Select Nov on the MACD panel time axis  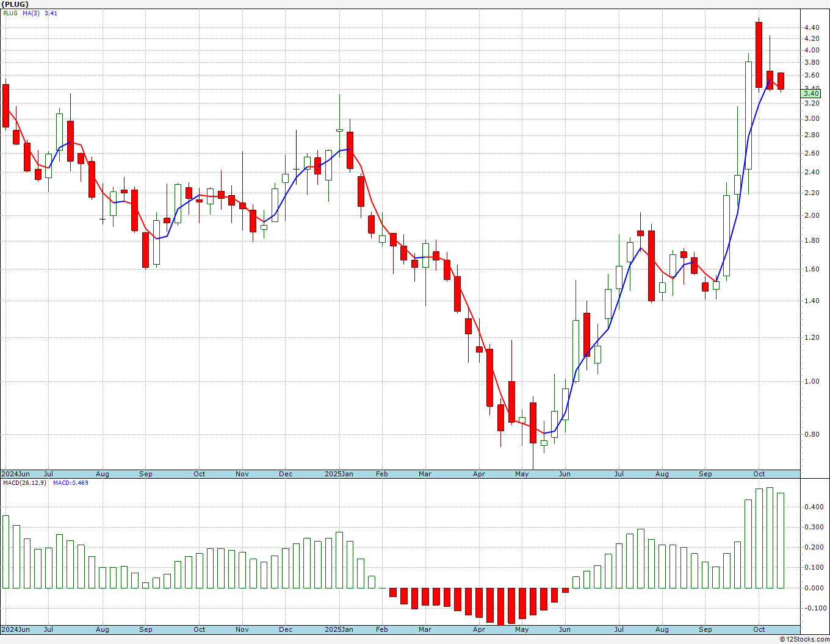pos(242,629)
